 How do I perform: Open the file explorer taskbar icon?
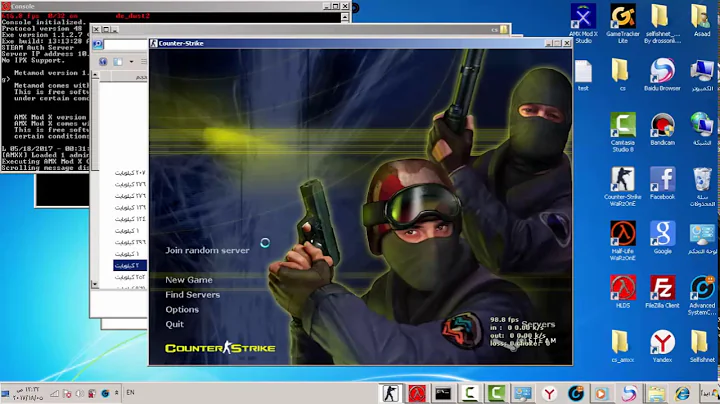pos(656,393)
